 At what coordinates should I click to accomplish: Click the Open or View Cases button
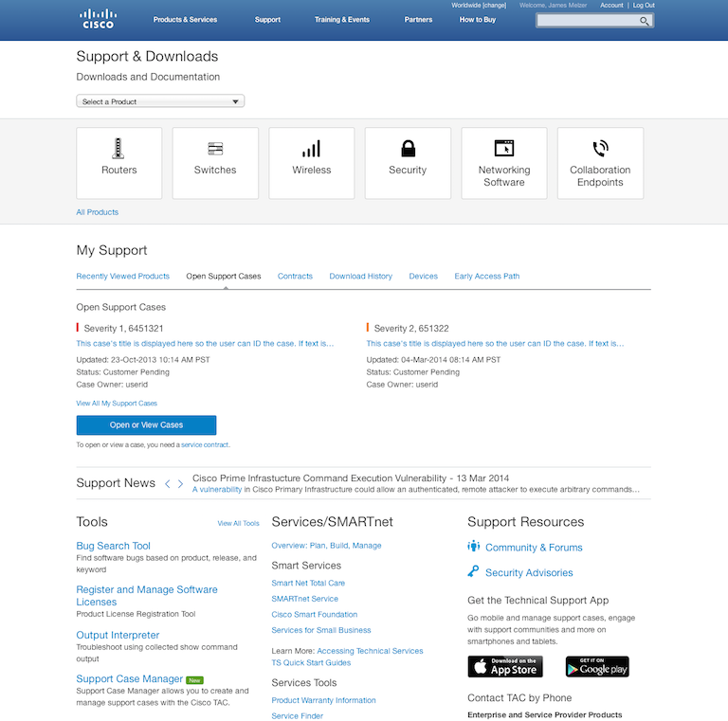point(146,425)
